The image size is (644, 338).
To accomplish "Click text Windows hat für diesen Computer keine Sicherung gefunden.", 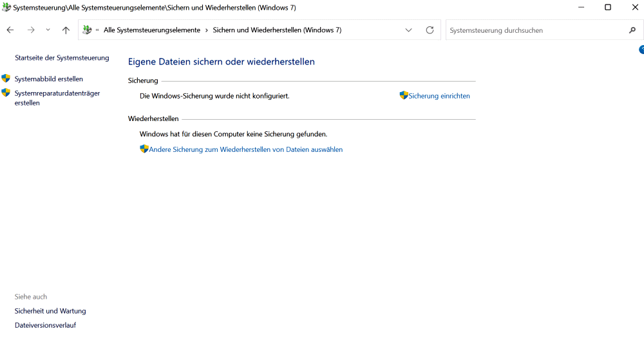I will tap(233, 135).
